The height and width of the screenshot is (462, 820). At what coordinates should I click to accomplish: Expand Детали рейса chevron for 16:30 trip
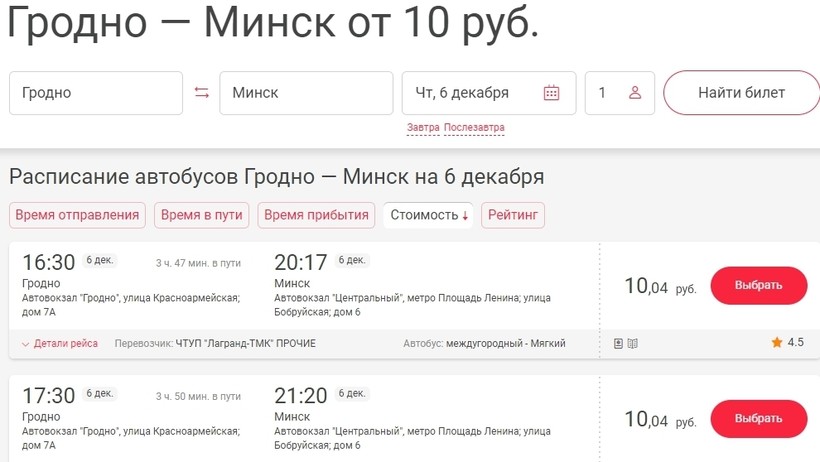(25, 344)
